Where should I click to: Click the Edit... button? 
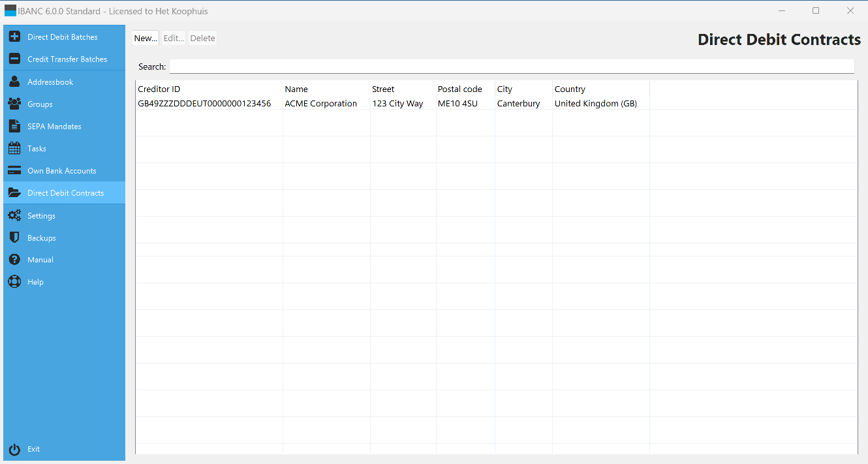(x=174, y=39)
